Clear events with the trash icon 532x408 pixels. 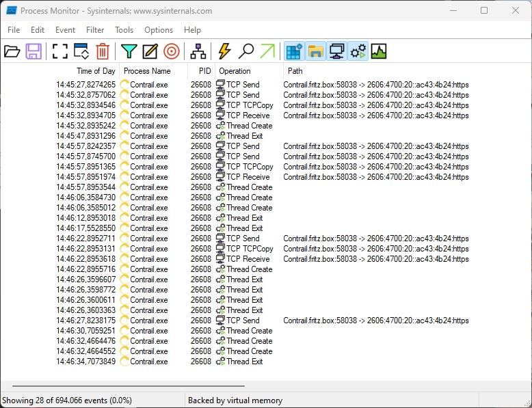coord(103,51)
